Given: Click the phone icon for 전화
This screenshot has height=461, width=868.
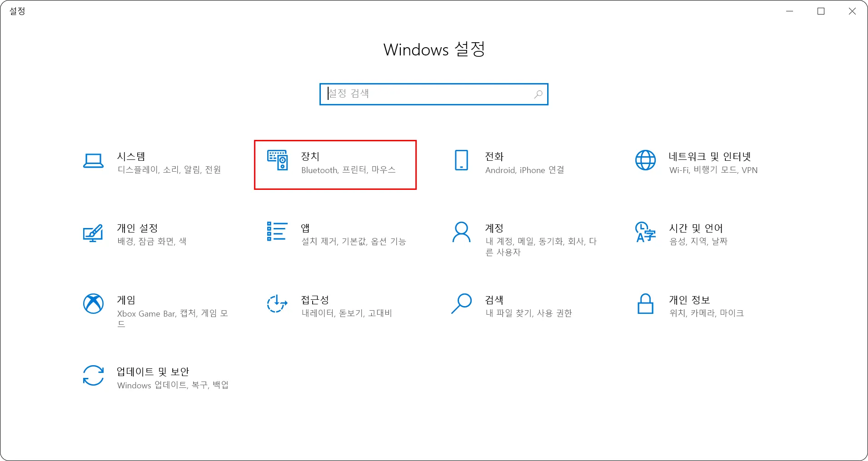Looking at the screenshot, I should click(461, 160).
